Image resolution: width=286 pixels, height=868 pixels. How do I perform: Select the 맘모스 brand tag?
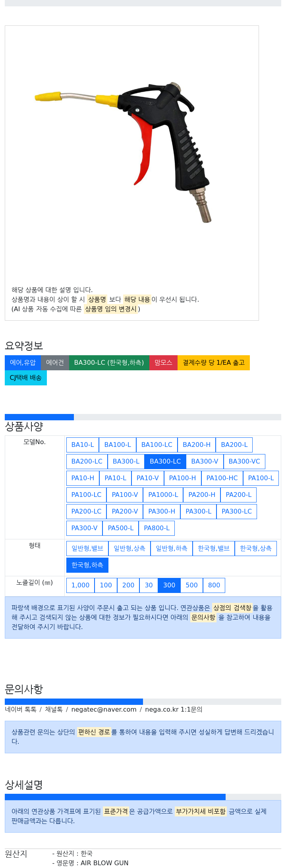[x=163, y=362]
